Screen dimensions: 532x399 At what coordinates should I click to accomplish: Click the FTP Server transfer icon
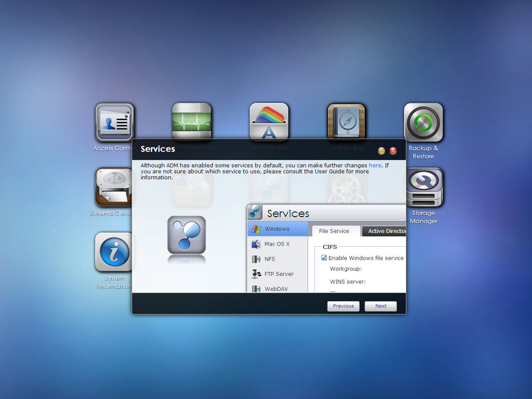(256, 274)
